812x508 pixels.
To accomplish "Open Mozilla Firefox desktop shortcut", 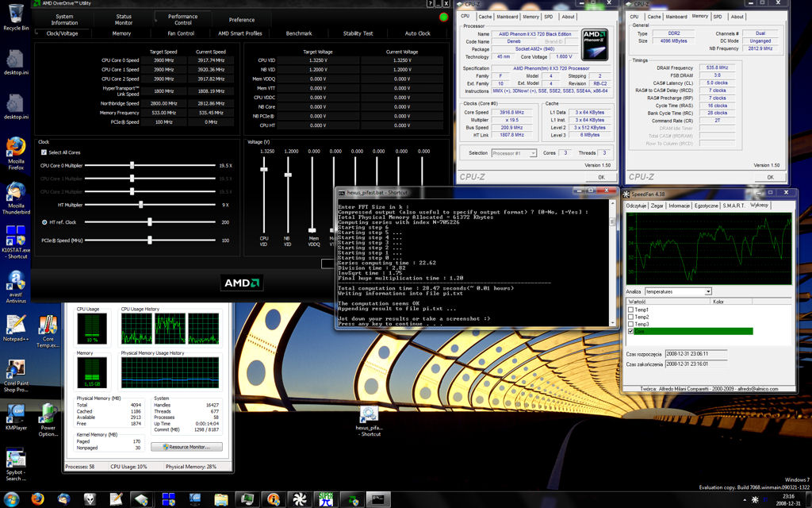I will (x=16, y=153).
